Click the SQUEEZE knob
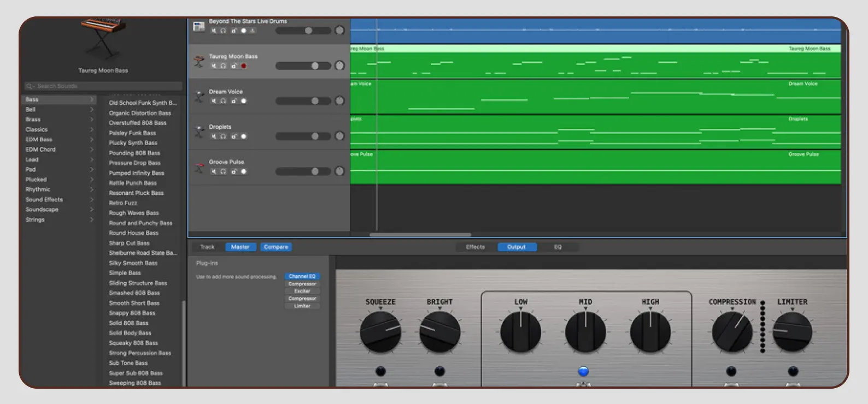This screenshot has width=868, height=404. click(x=380, y=331)
